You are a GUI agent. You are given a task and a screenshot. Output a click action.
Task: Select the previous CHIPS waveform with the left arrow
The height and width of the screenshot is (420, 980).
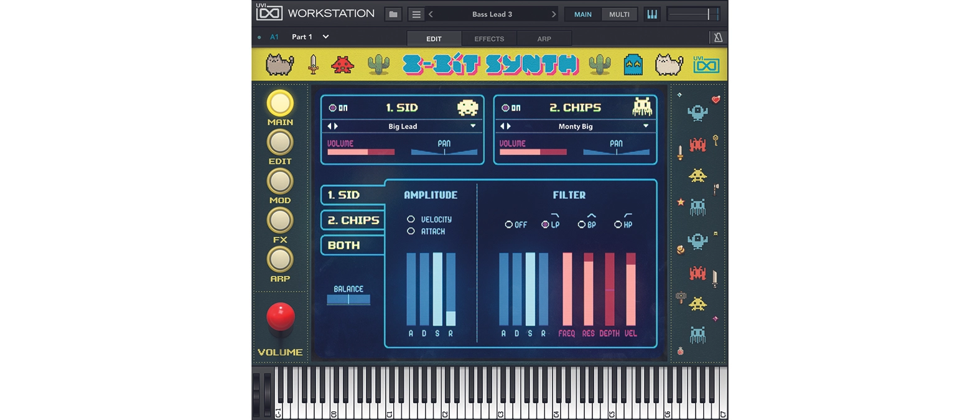pyautogui.click(x=502, y=126)
